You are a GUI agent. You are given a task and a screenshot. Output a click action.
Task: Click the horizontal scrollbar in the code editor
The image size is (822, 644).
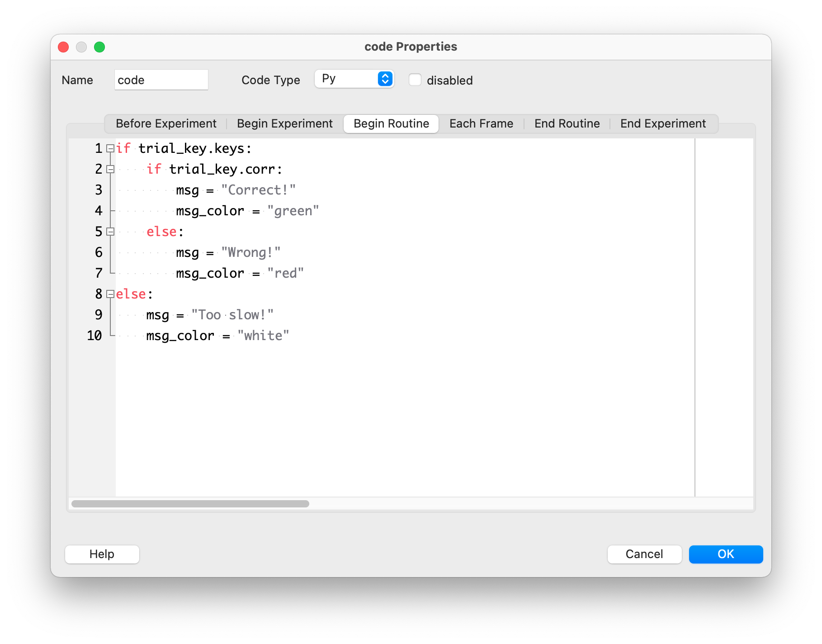pos(190,504)
